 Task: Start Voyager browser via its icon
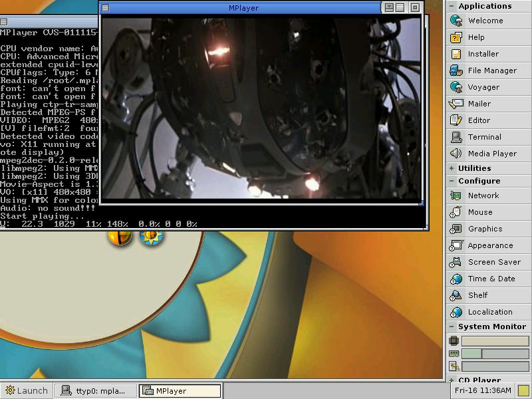456,87
